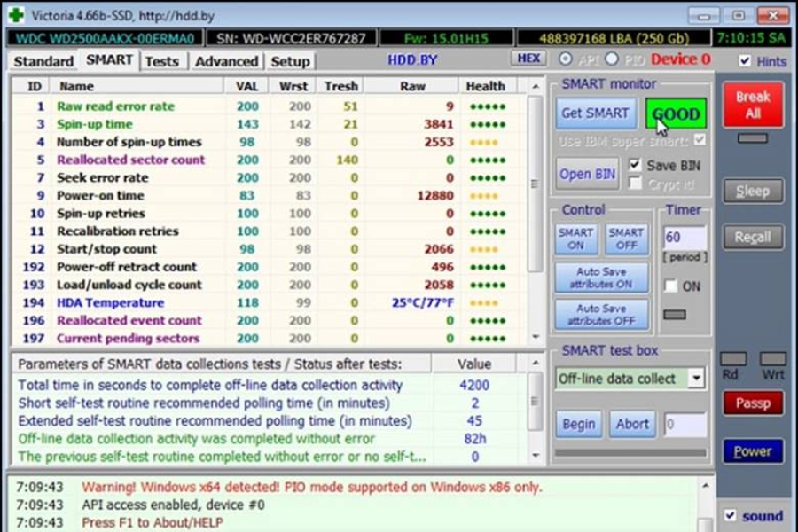Click the Timer period input field
798x532 pixels.
[x=685, y=238]
